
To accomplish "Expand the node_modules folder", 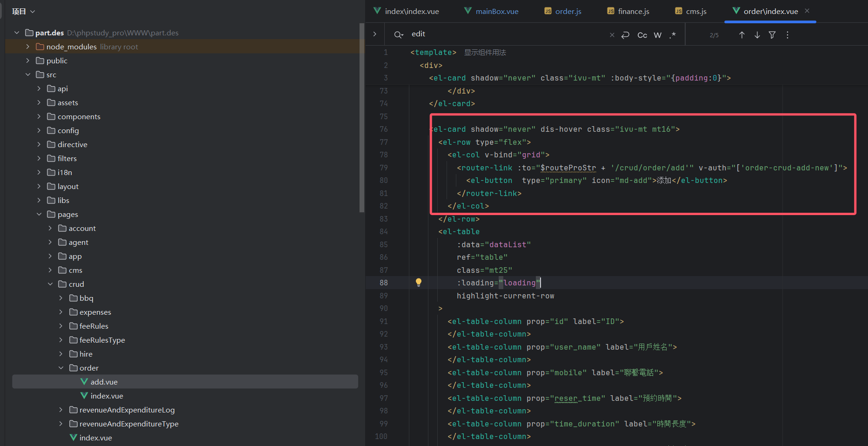I will pos(28,47).
